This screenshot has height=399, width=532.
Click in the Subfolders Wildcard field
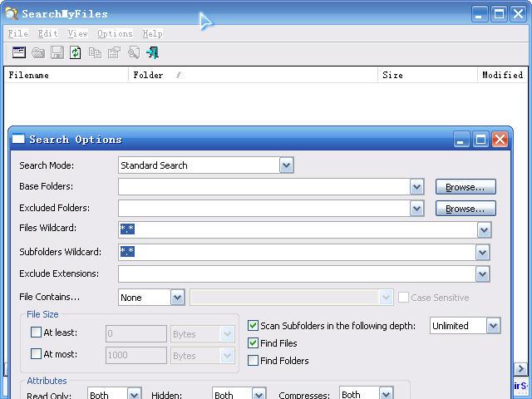point(297,253)
